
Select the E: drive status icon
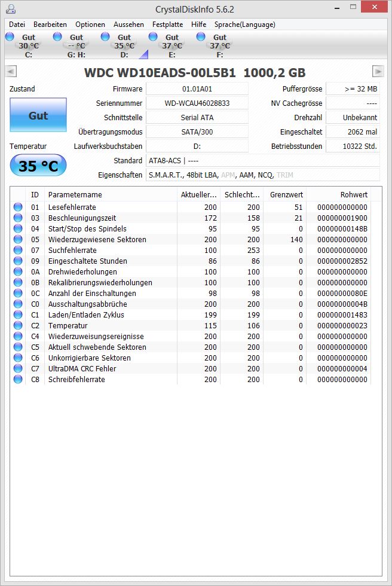tap(153, 36)
